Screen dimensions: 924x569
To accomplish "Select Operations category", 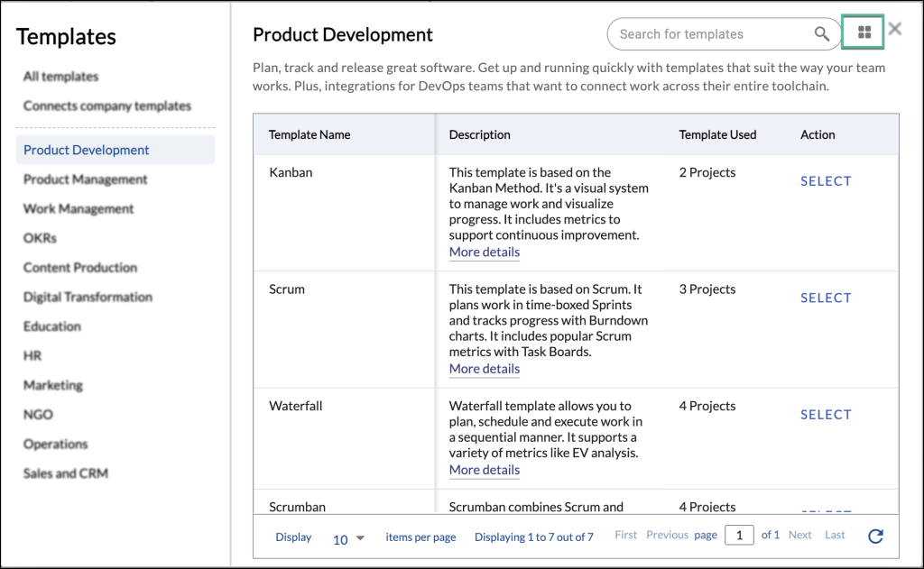I will click(x=55, y=445).
